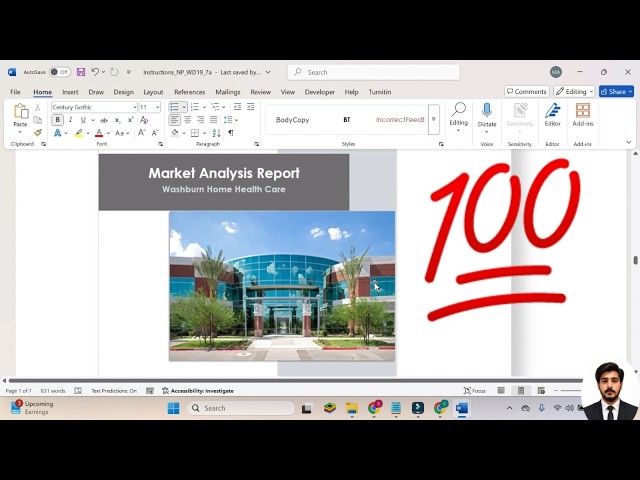The image size is (640, 480).
Task: Open Editor pane
Action: 553,116
